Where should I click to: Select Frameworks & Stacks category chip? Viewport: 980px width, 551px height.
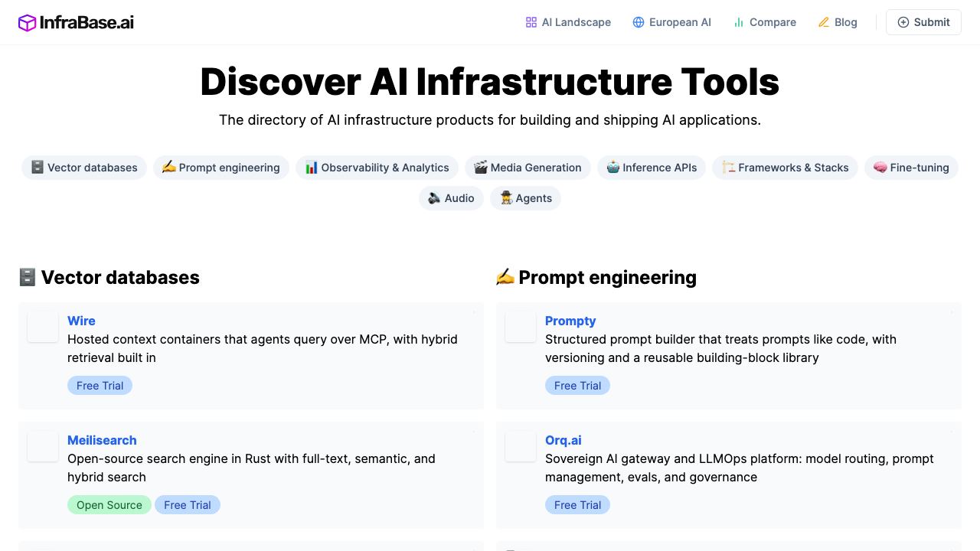[x=786, y=168]
